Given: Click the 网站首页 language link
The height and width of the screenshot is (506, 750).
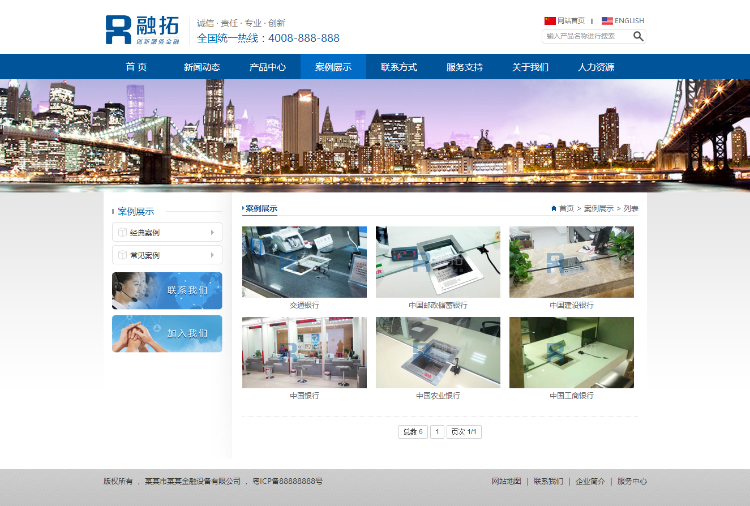Looking at the screenshot, I should pyautogui.click(x=571, y=21).
